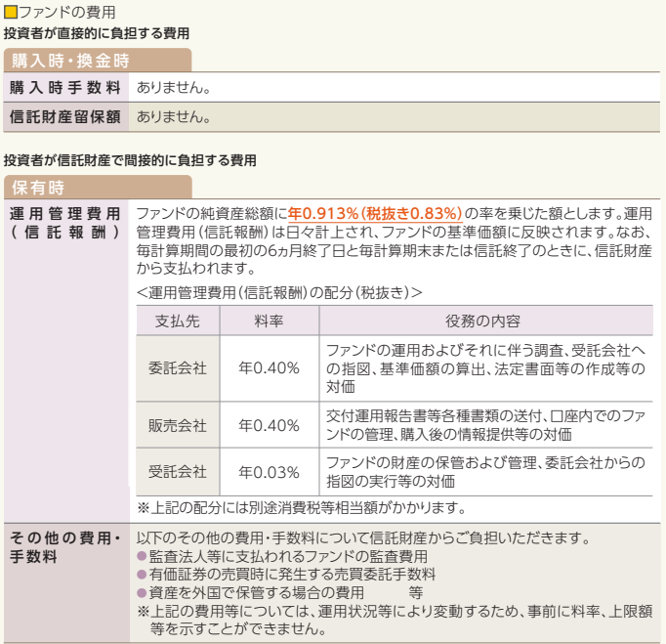Click the purple bullet before 資産を外国で保管

142,593
